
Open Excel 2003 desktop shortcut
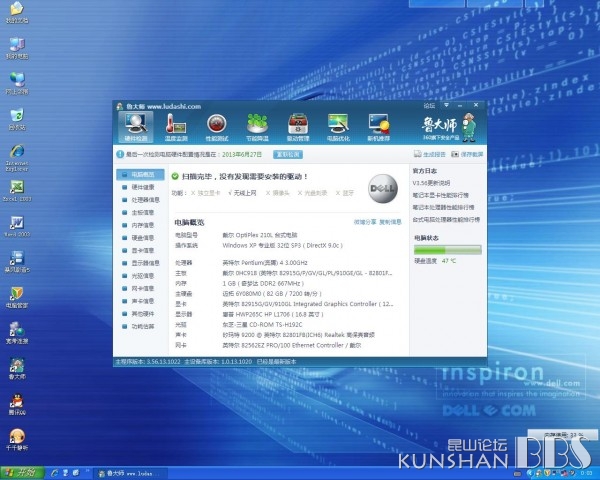pyautogui.click(x=17, y=191)
